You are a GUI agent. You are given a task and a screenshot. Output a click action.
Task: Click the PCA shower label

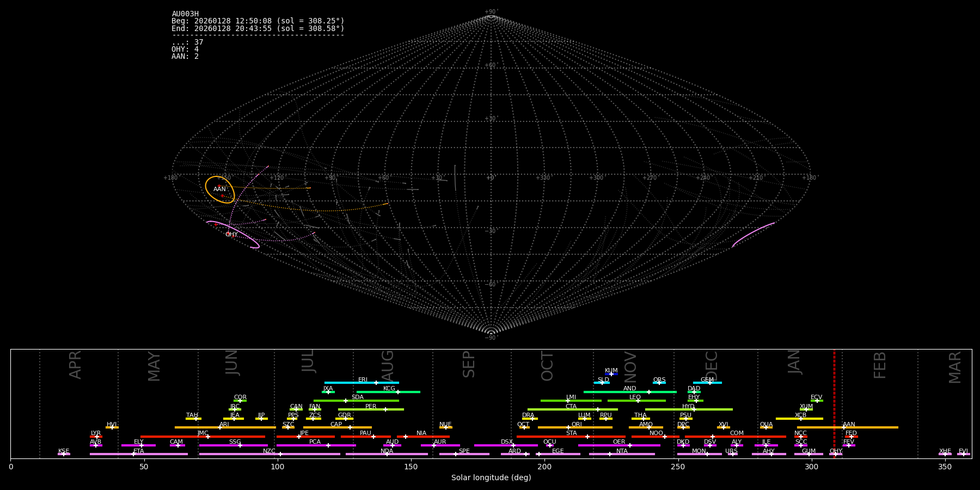click(x=315, y=442)
